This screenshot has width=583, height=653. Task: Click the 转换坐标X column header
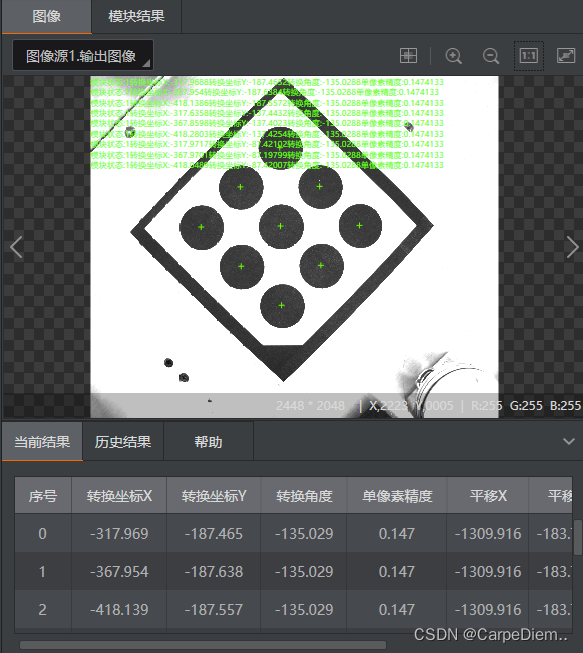[119, 496]
